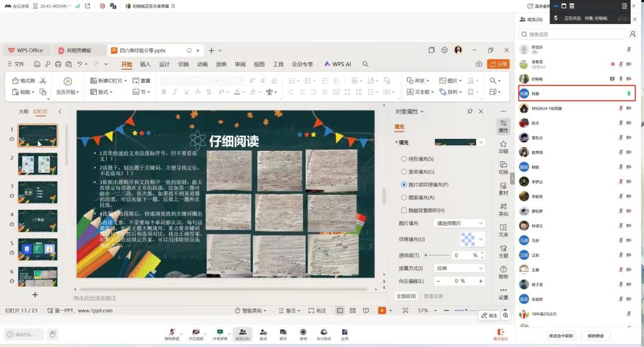Viewport: 644px width, 347px height.
Task: Open the 设计 ribbon tab
Action: point(164,64)
